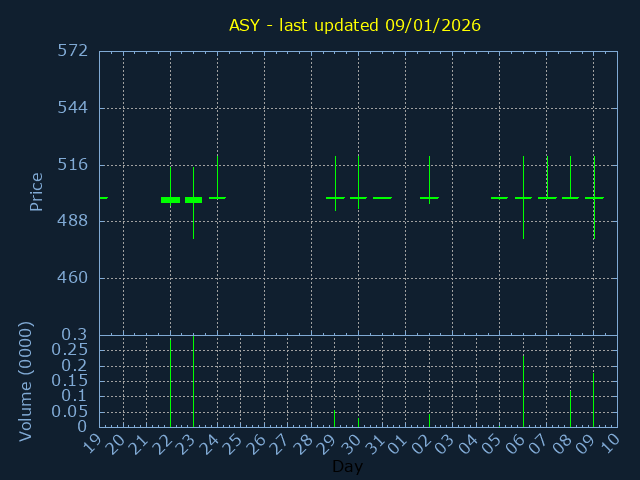Select the thick green candlestick on day 22
The image size is (640, 480).
[170, 200]
